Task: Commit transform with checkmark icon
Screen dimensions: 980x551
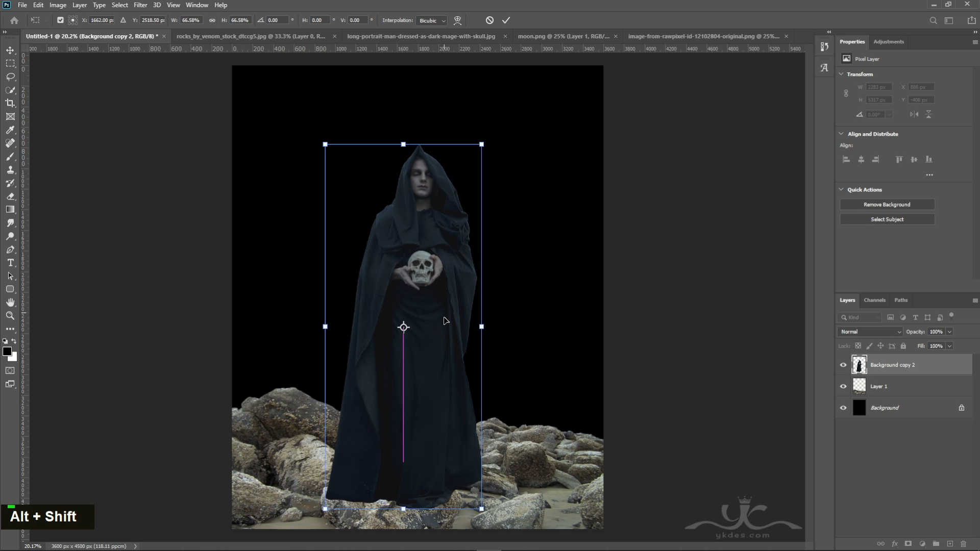Action: [x=506, y=20]
